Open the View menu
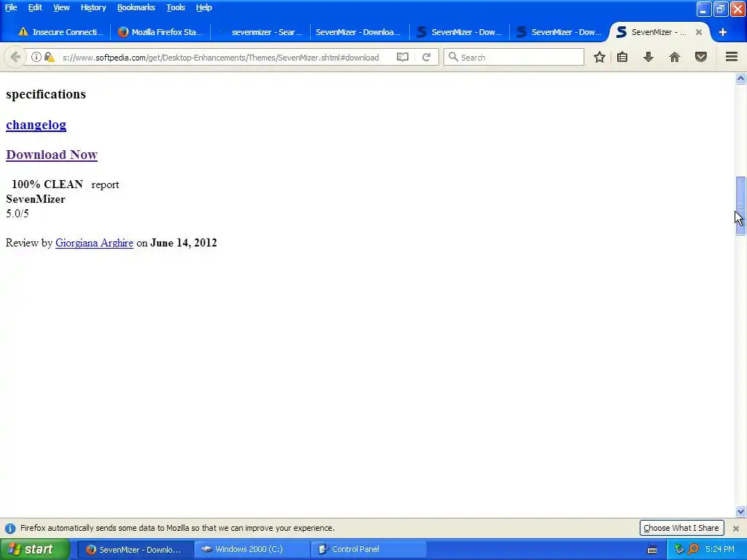The image size is (747, 560). [61, 7]
